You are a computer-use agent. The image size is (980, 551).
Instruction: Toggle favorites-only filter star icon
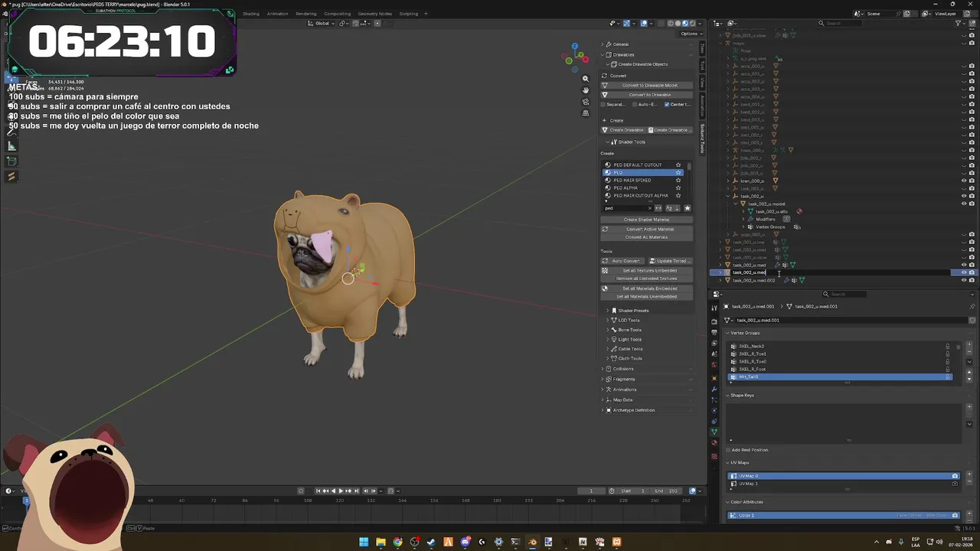[x=687, y=208]
